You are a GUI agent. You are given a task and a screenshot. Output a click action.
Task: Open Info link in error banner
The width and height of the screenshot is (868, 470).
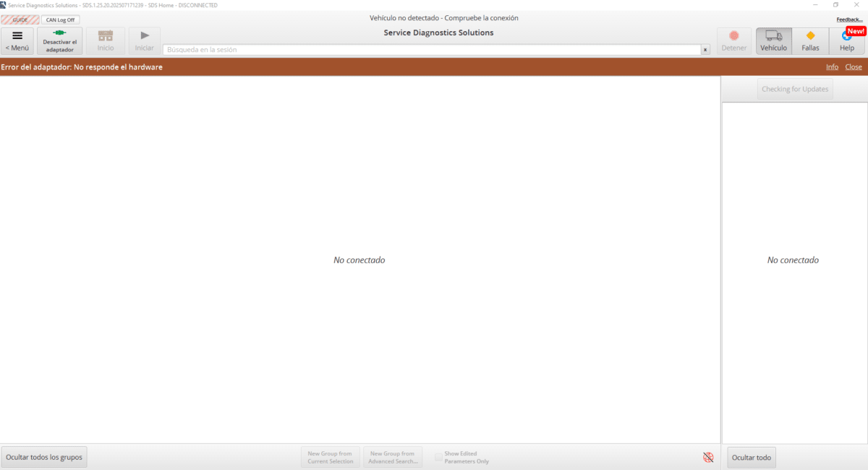pyautogui.click(x=832, y=67)
